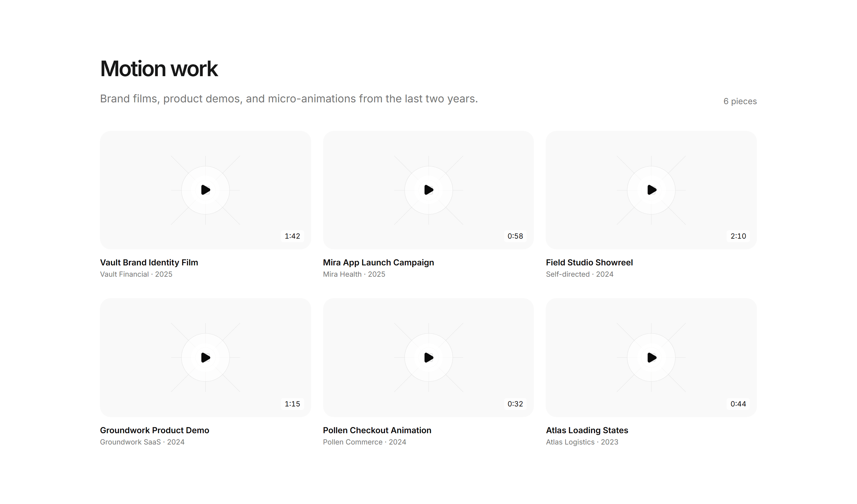Click the 2:10 duration badge
This screenshot has width=857, height=504.
pos(738,236)
